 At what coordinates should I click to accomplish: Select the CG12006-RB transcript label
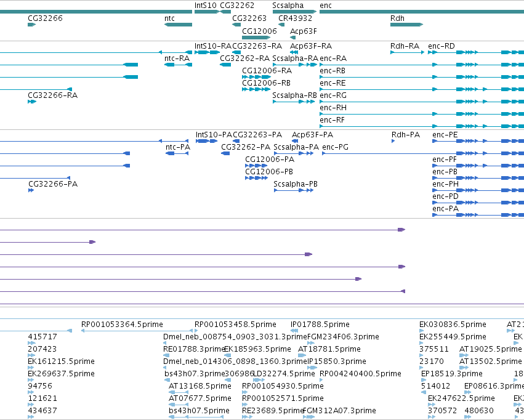[266, 83]
